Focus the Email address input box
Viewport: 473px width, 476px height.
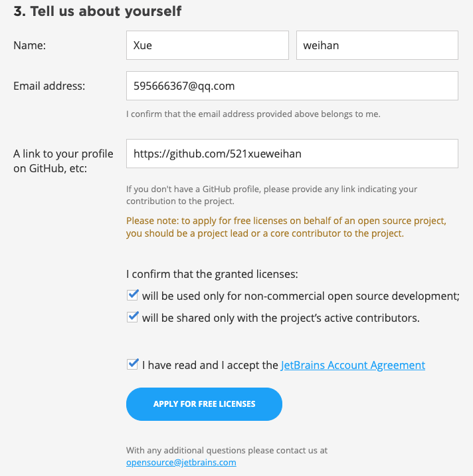(x=292, y=86)
